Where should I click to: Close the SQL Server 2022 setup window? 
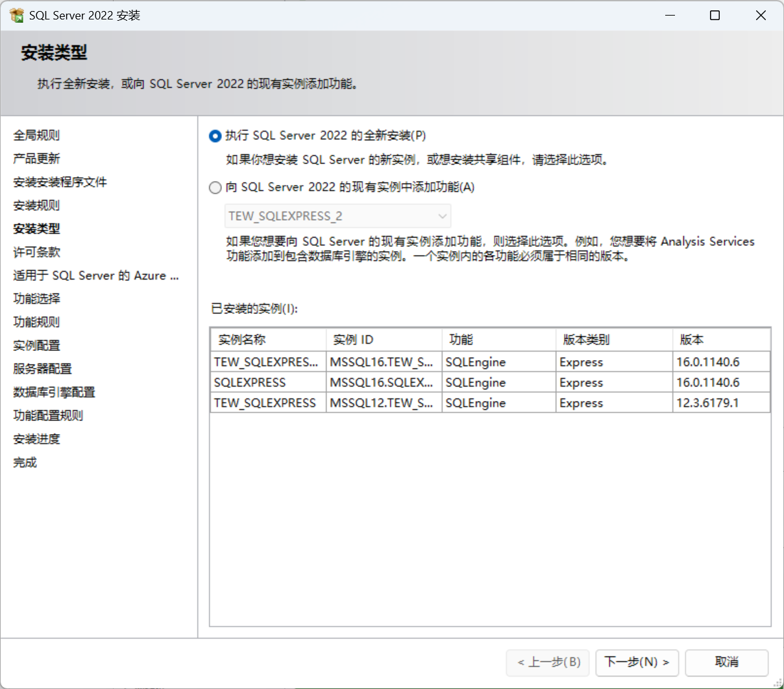(x=761, y=15)
